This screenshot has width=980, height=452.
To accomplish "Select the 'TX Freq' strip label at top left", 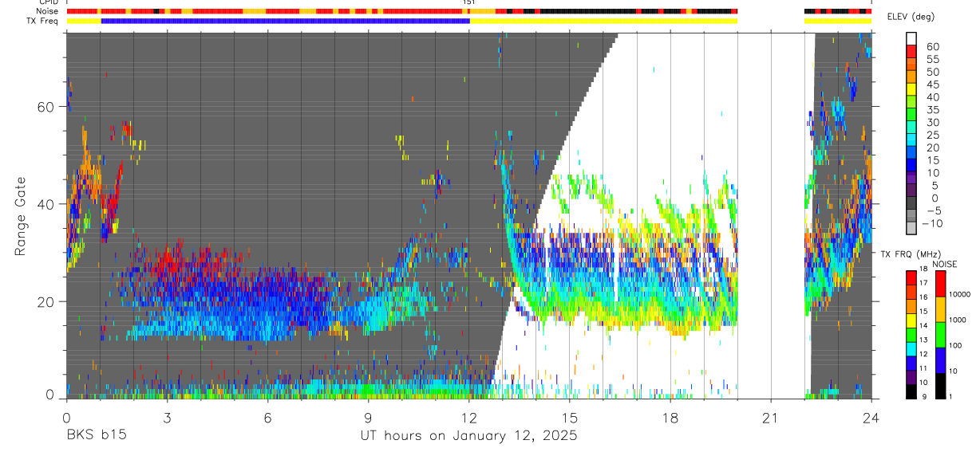I will pos(41,22).
